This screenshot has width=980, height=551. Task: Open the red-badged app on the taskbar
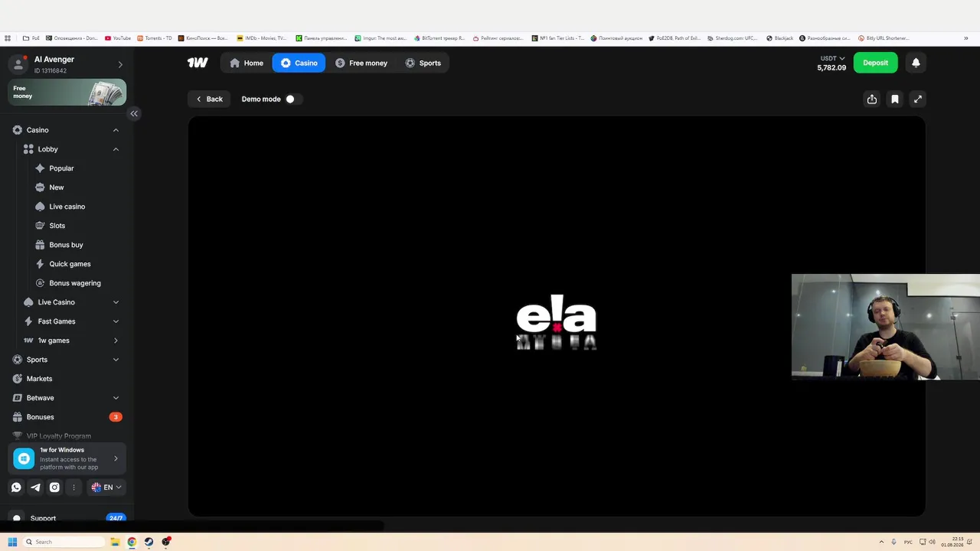tap(165, 542)
